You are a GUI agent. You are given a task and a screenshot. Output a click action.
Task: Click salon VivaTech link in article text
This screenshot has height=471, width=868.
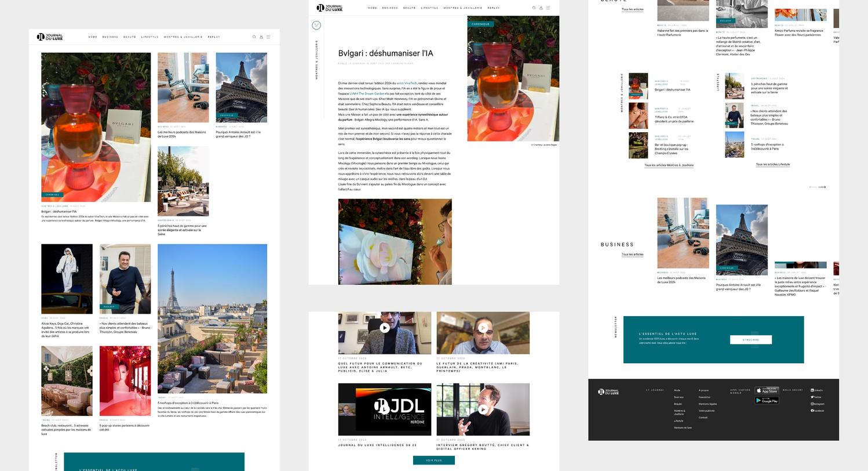pos(406,84)
